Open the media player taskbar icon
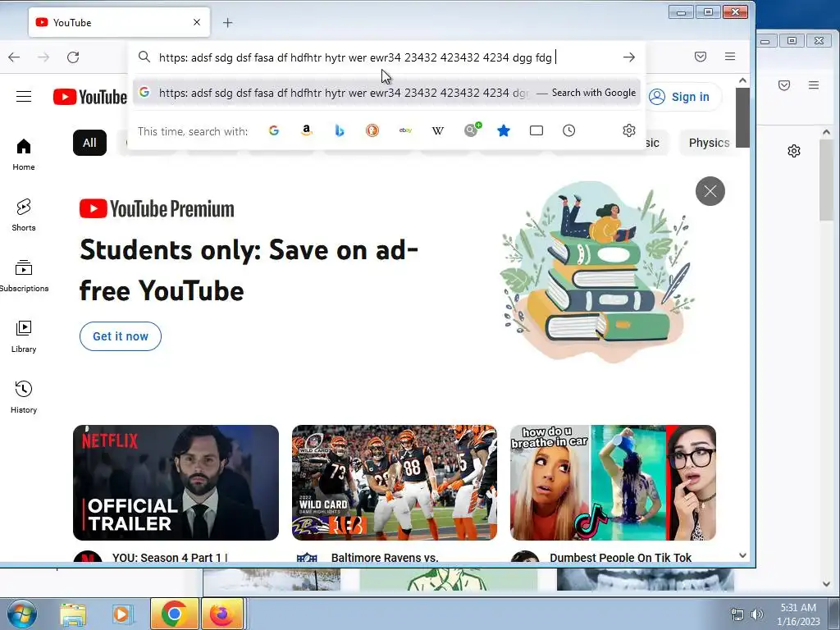 coord(122,614)
